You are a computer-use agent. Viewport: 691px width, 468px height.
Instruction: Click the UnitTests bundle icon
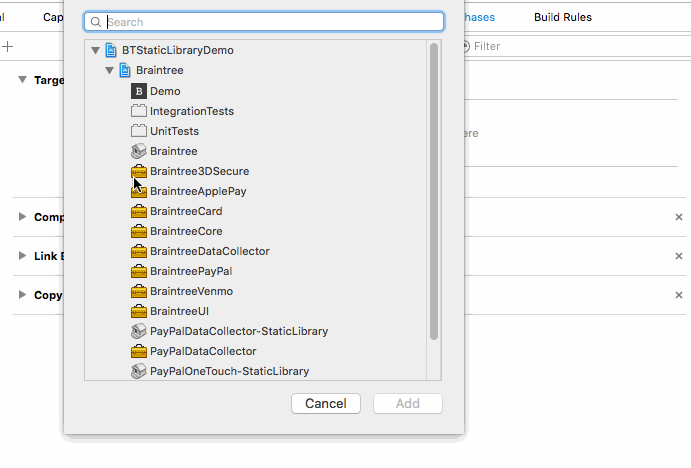[x=139, y=131]
